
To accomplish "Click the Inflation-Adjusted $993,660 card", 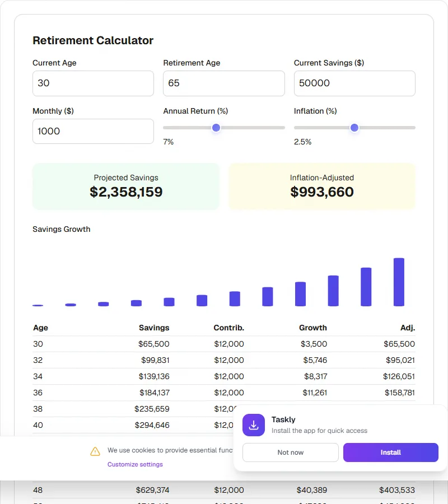I will click(322, 186).
